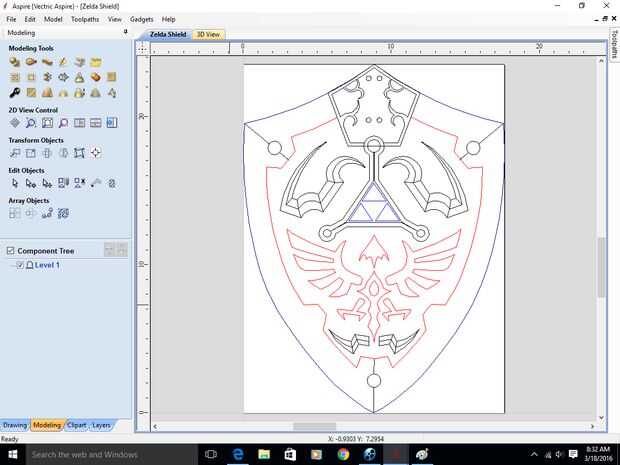Click the ruler origin corner box
Screen dimensions: 620x465
pos(143,48)
